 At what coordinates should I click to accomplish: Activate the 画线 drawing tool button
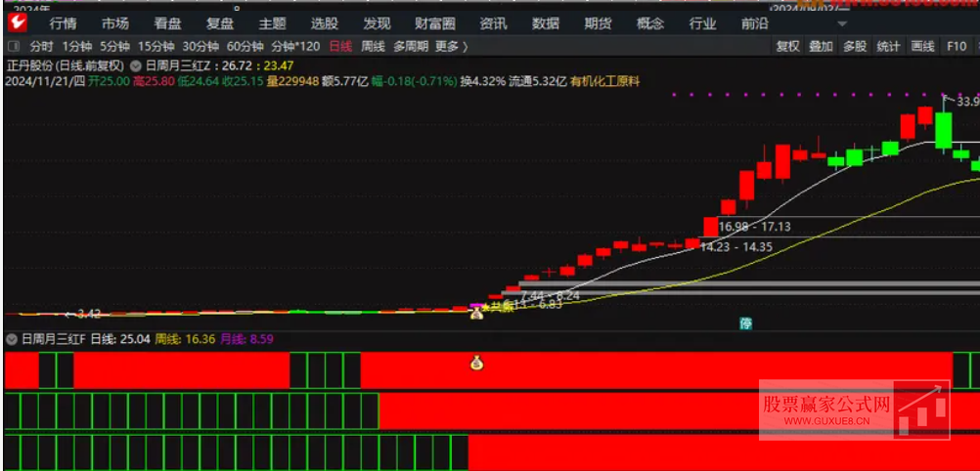click(922, 46)
